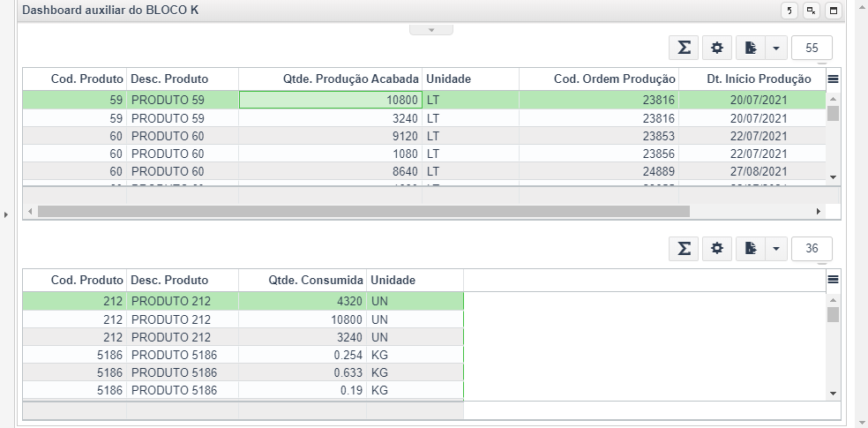
Task: Click upper grid horizontal scrollbar right arrow
Action: pyautogui.click(x=819, y=212)
